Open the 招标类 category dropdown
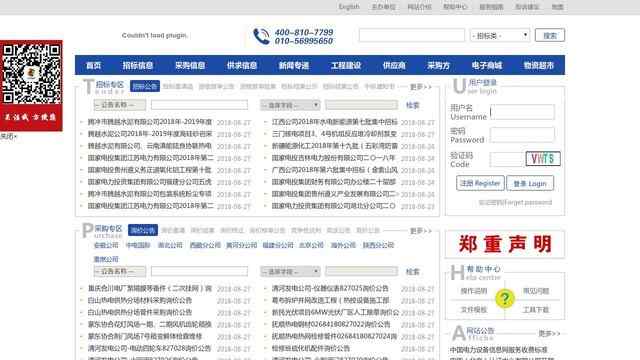The height and width of the screenshot is (360, 640). 500,36
